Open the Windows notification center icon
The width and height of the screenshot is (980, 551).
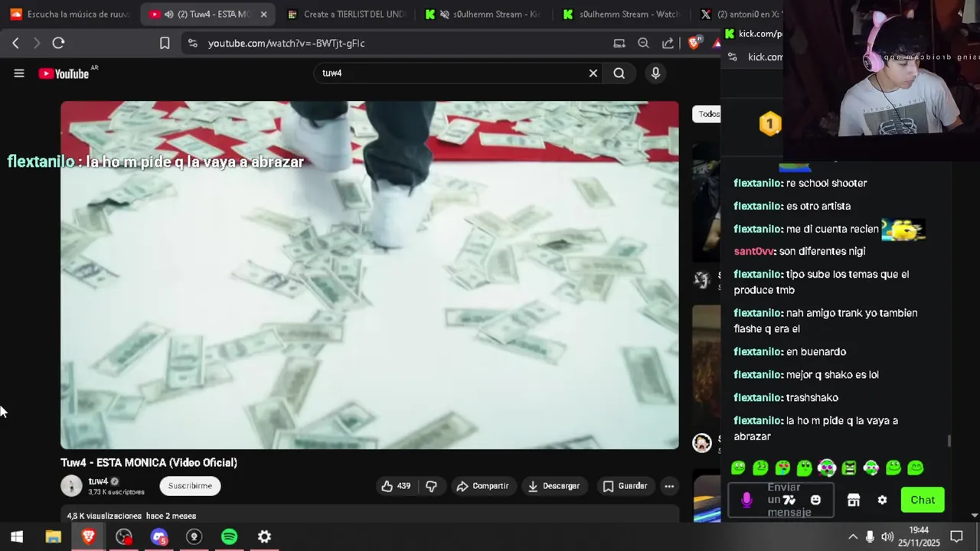coord(956,537)
